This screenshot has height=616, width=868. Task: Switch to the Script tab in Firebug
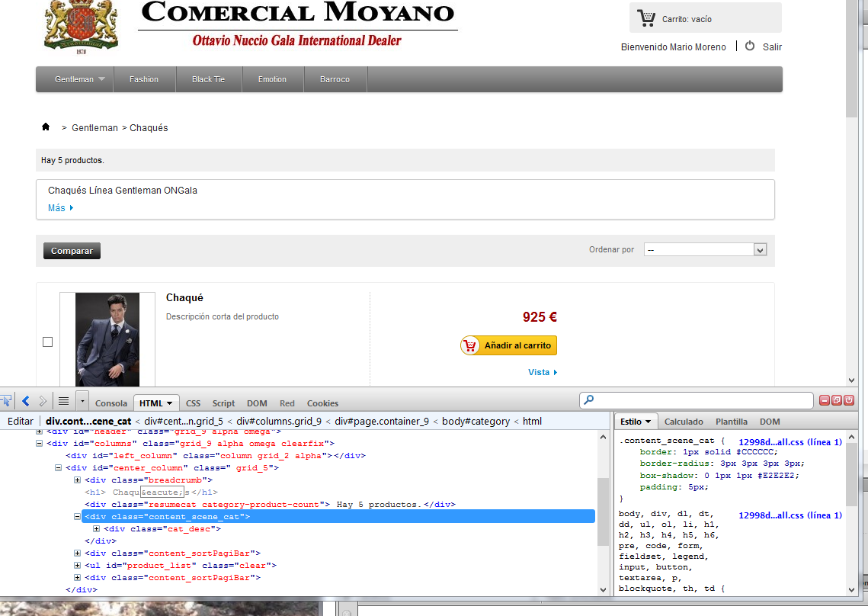coord(223,403)
